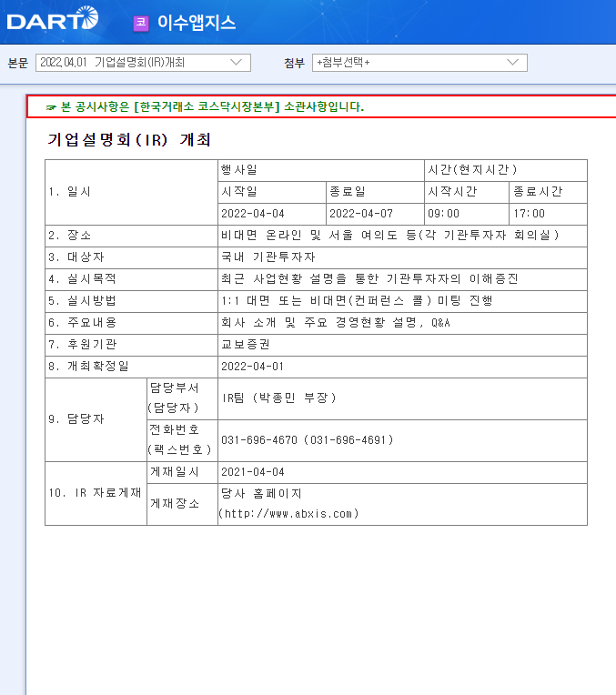Screen dimensions: 616x695
Task: Click the end time 17:00 cell
Action: (548, 214)
